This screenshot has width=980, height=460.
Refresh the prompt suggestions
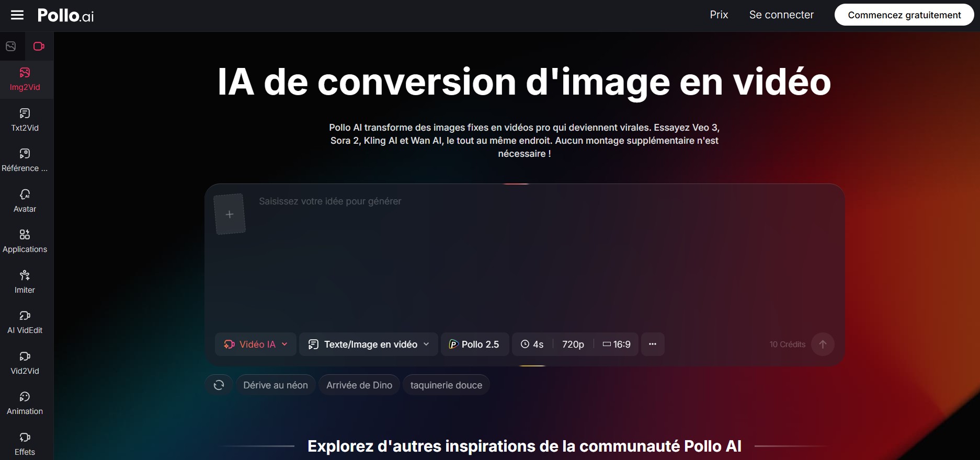(x=219, y=385)
